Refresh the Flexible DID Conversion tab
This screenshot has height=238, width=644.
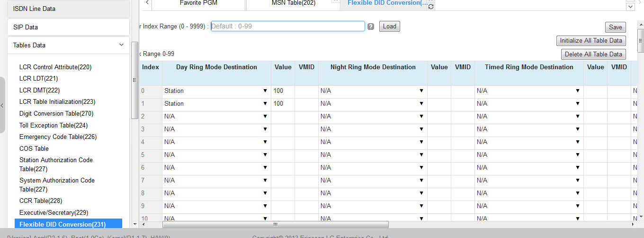pyautogui.click(x=431, y=7)
